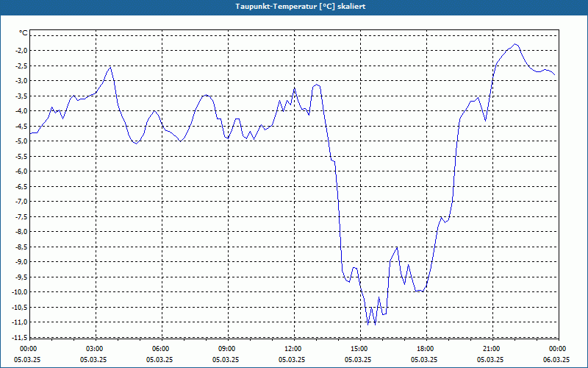Select the '-3,0' y-axis value
This screenshot has height=368, width=588.
tap(21, 81)
